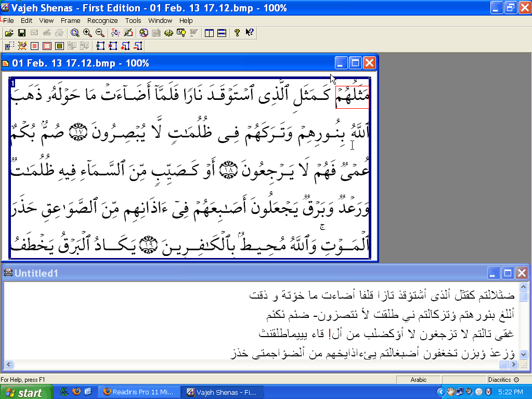Click the Zoom Out magnifier icon

click(100, 33)
